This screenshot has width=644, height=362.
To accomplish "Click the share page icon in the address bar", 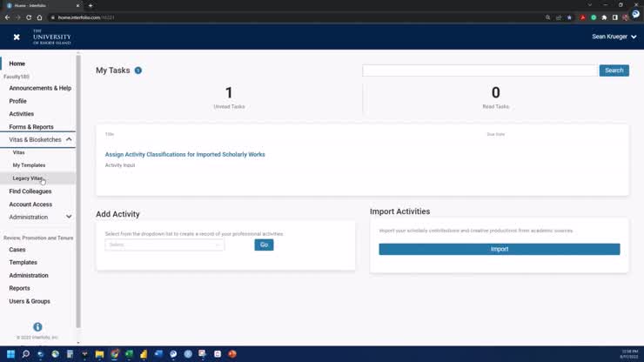I will 559,17.
